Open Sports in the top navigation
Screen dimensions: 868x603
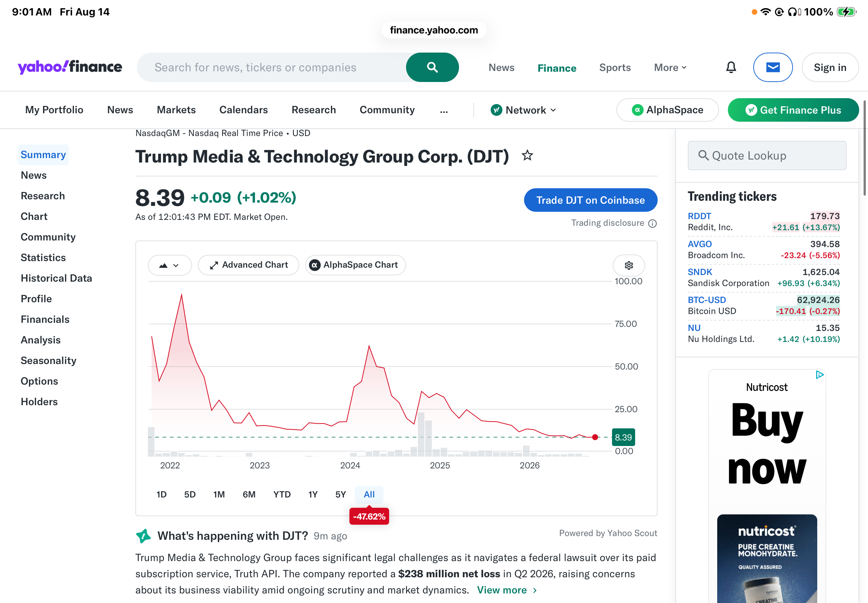pos(615,68)
